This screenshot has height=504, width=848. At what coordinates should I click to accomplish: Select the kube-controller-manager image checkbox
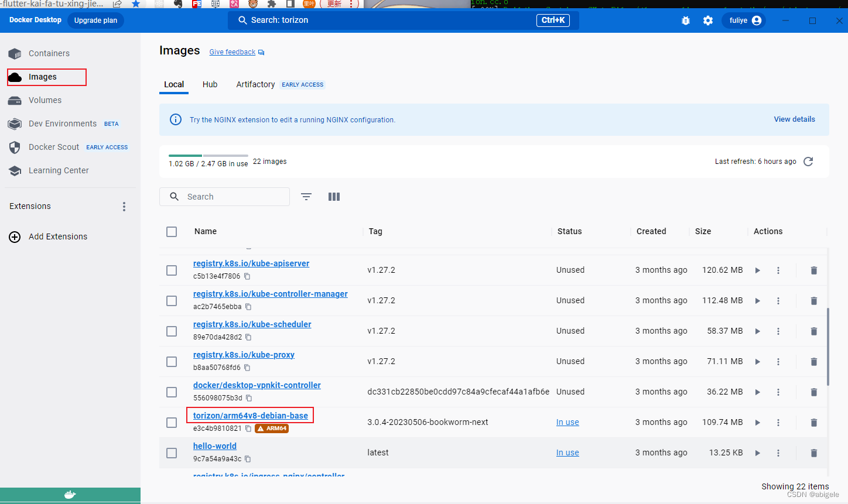(172, 301)
